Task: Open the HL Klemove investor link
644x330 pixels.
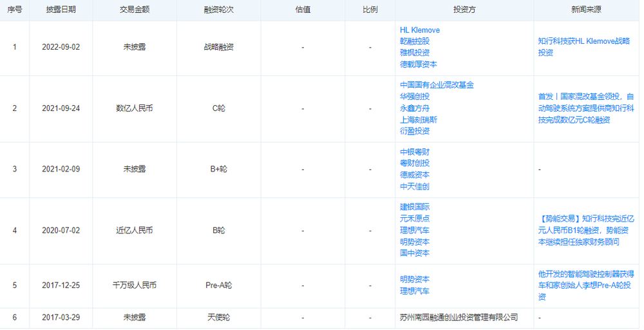Action: [420, 30]
